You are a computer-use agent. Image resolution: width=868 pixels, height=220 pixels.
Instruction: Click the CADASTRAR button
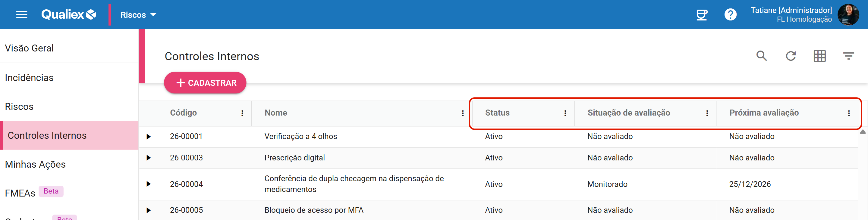[x=205, y=83]
